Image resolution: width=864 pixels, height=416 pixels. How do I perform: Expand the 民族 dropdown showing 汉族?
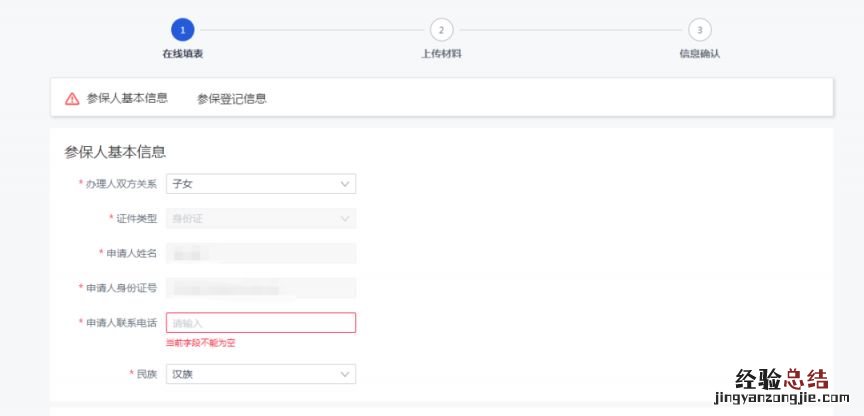click(x=260, y=374)
